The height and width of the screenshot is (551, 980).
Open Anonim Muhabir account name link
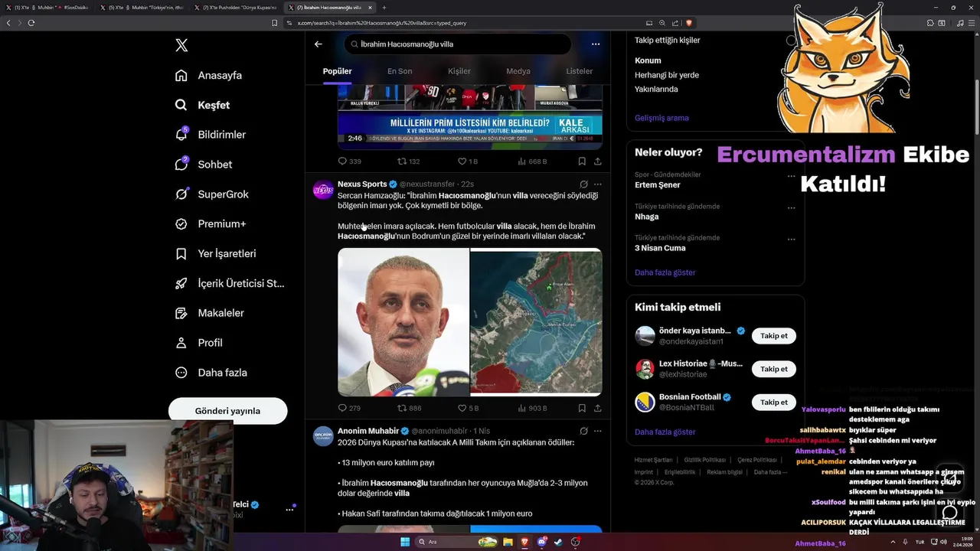tap(368, 432)
